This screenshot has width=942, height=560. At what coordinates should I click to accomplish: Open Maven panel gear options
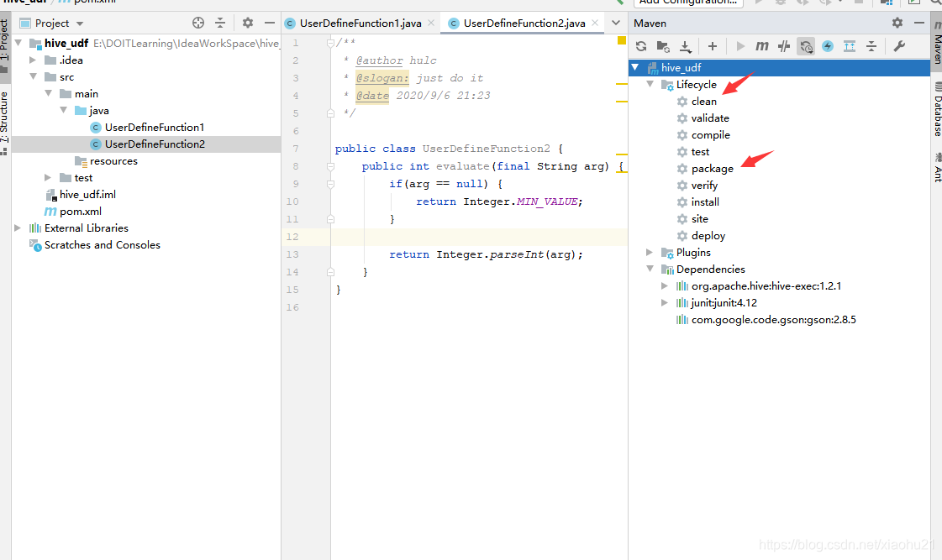897,23
